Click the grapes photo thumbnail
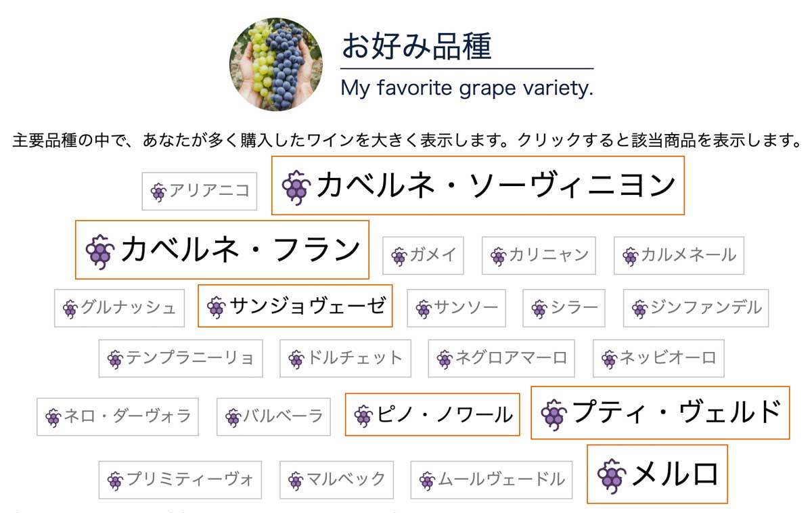Screen dimensions: 812x513 tap(275, 64)
